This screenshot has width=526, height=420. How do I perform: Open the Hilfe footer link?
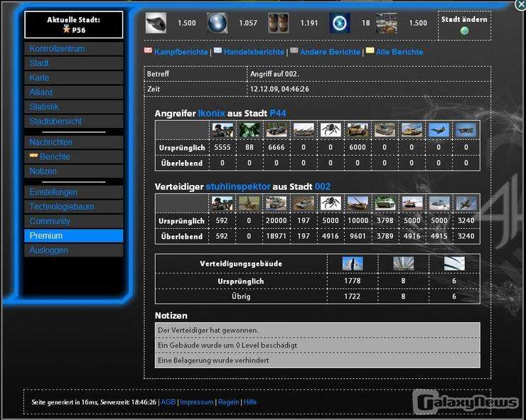tap(250, 402)
